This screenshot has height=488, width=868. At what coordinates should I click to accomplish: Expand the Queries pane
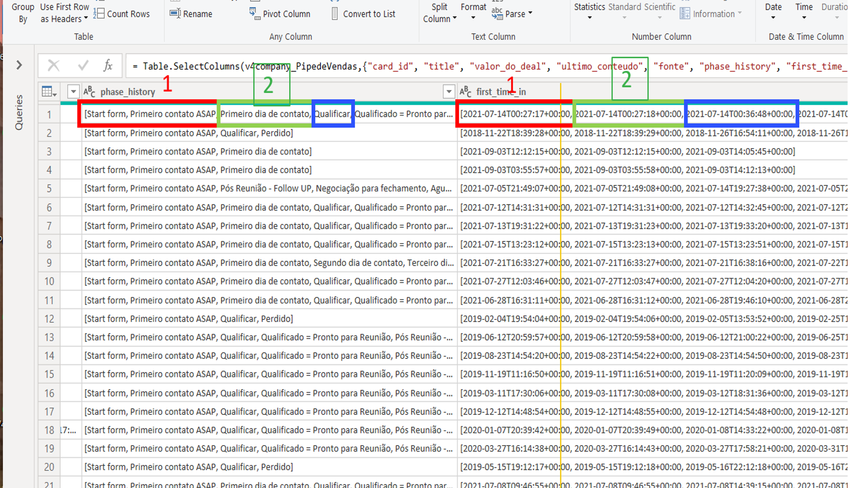pyautogui.click(x=19, y=65)
